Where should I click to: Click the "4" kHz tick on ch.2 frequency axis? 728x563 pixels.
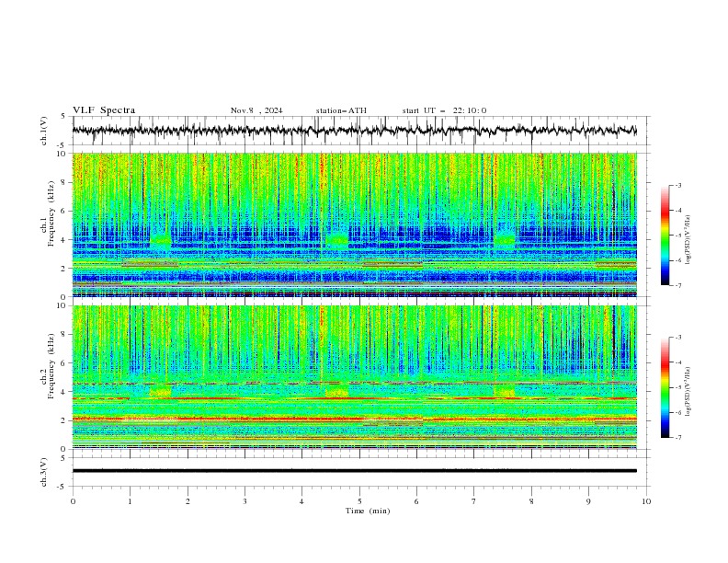point(64,392)
